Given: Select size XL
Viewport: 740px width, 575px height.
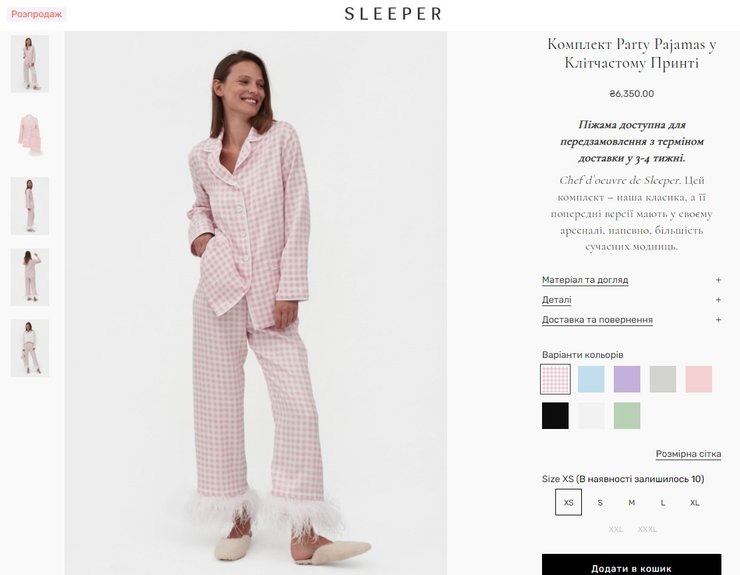Looking at the screenshot, I should (x=694, y=503).
